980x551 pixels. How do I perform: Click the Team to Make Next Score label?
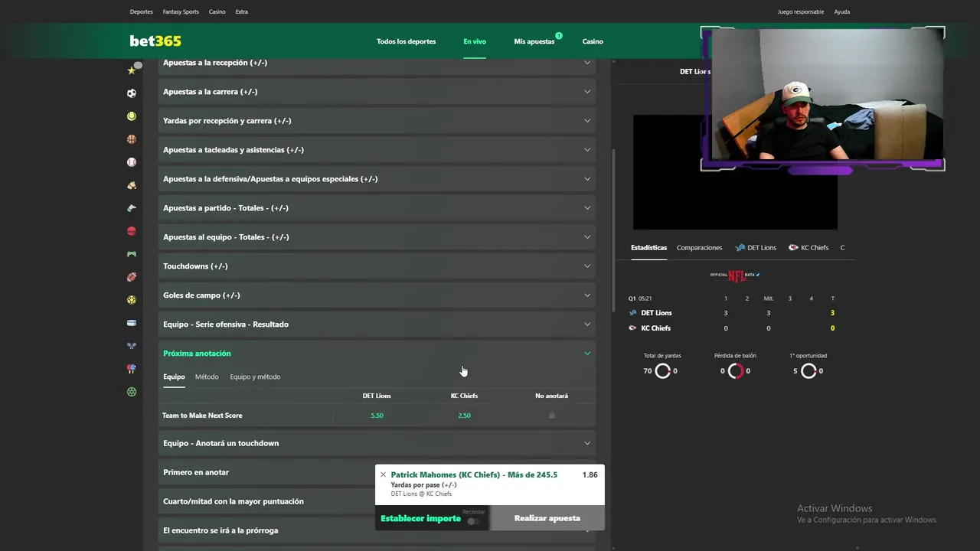[x=202, y=416]
